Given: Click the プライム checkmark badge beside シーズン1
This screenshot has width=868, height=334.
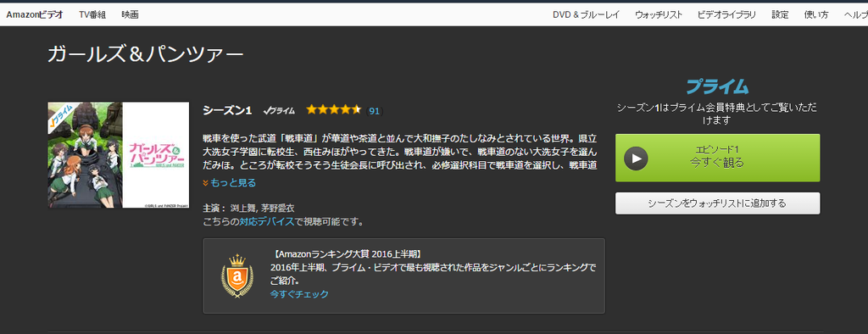Looking at the screenshot, I should tap(279, 111).
